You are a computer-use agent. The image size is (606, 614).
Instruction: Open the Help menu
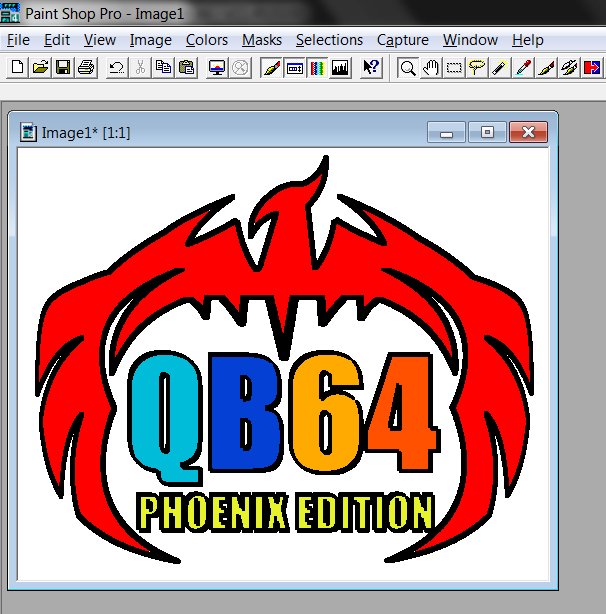coord(528,40)
